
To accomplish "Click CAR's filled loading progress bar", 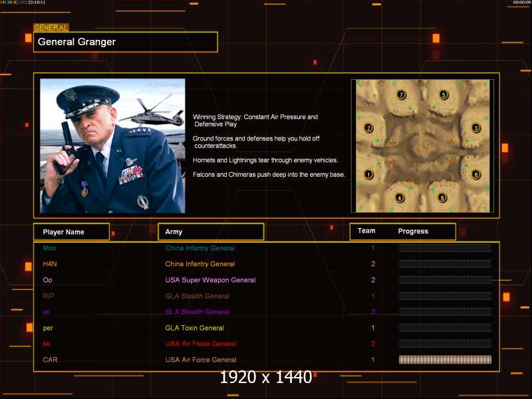I will 445,360.
